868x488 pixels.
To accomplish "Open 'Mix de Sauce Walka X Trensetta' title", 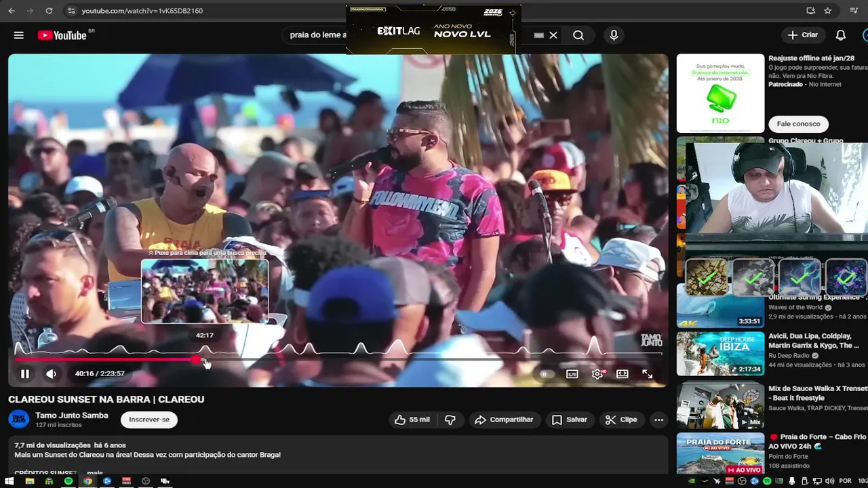I will (x=818, y=393).
